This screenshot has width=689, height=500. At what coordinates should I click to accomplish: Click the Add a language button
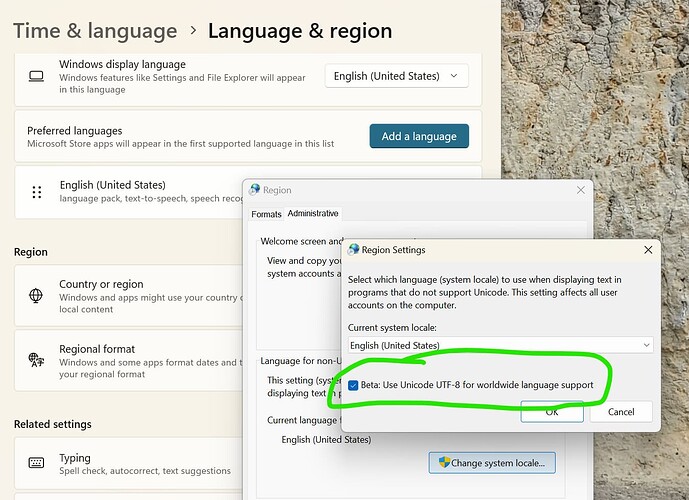tap(419, 136)
